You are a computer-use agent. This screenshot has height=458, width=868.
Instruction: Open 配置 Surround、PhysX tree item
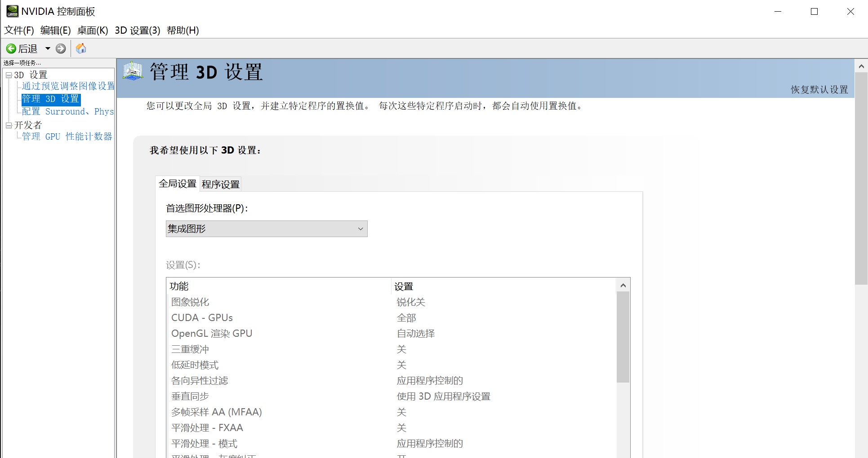[x=68, y=111]
